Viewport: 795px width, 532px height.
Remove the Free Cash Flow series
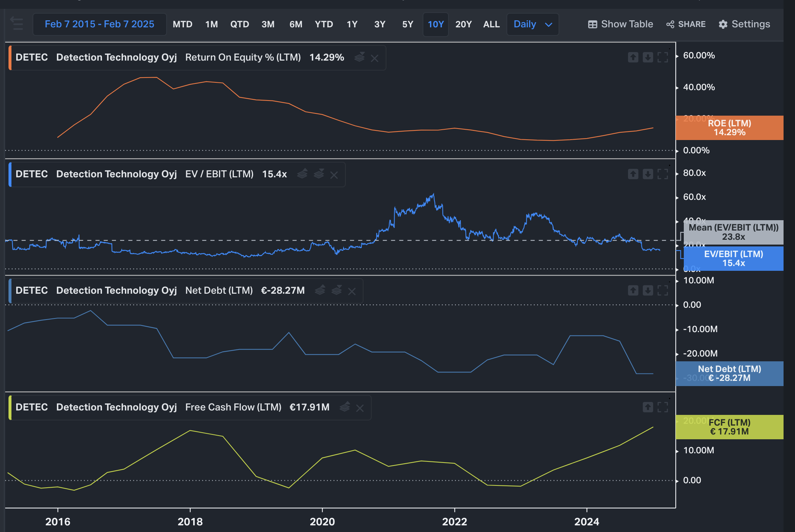(360, 408)
